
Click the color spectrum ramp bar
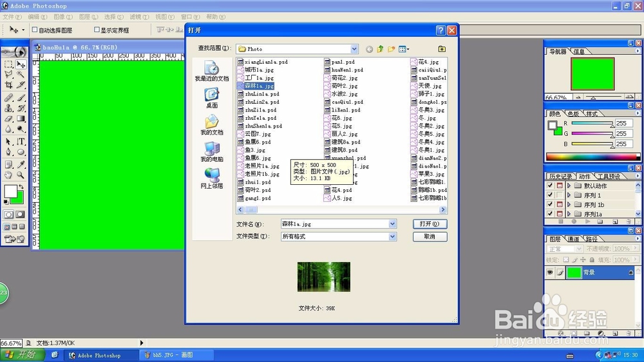(592, 157)
